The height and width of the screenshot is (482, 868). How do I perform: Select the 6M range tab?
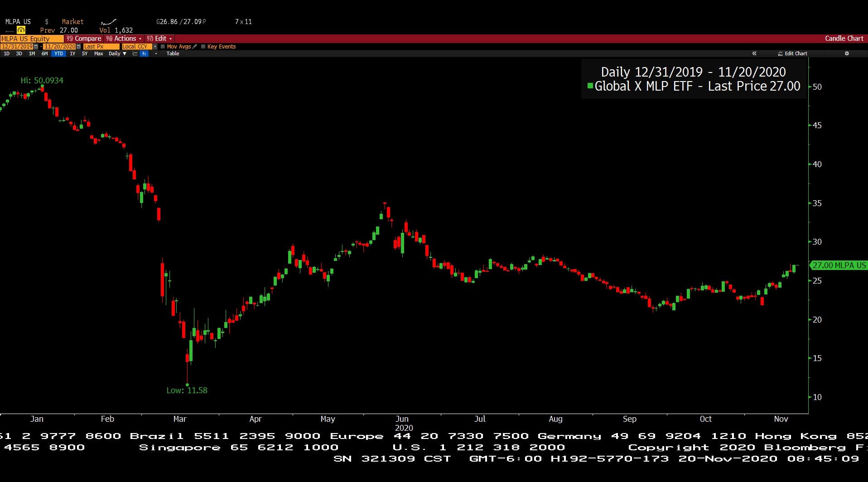[x=44, y=53]
